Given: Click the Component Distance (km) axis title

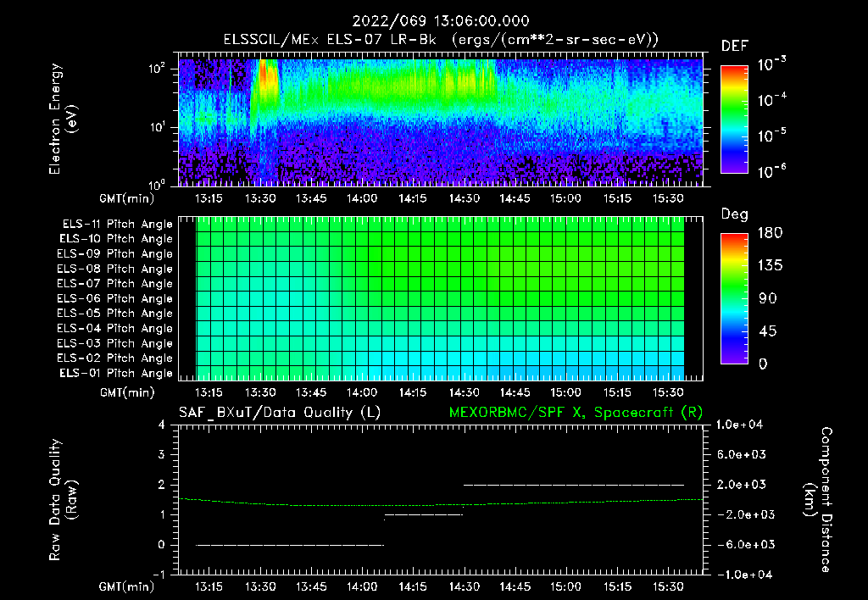Looking at the screenshot, I should pyautogui.click(x=819, y=500).
